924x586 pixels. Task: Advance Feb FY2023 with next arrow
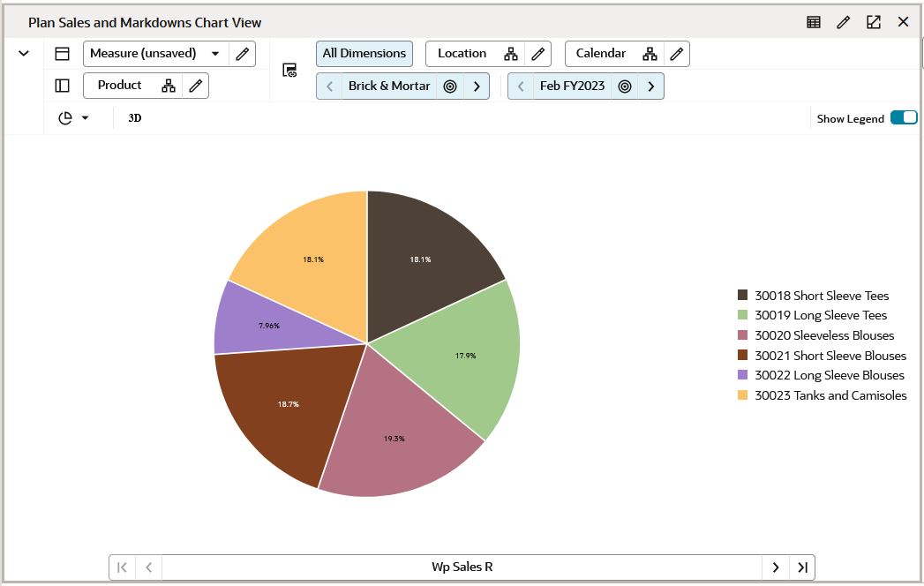tap(651, 86)
